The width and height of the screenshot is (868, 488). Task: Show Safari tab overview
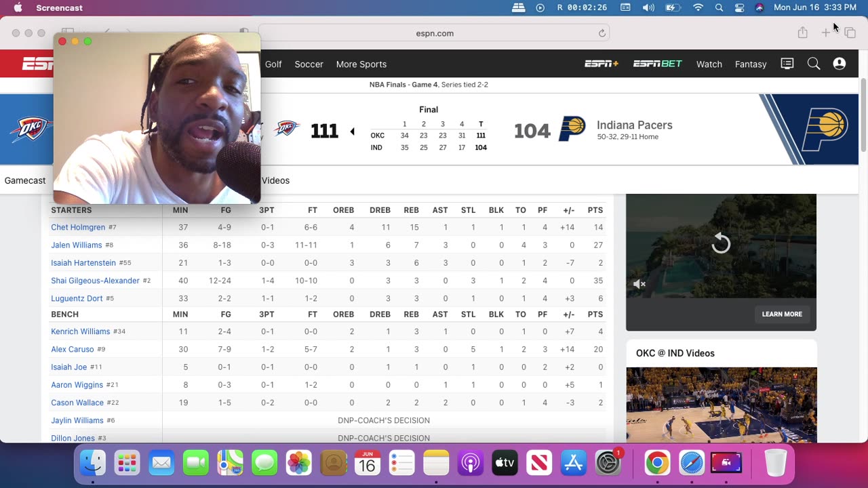(850, 33)
